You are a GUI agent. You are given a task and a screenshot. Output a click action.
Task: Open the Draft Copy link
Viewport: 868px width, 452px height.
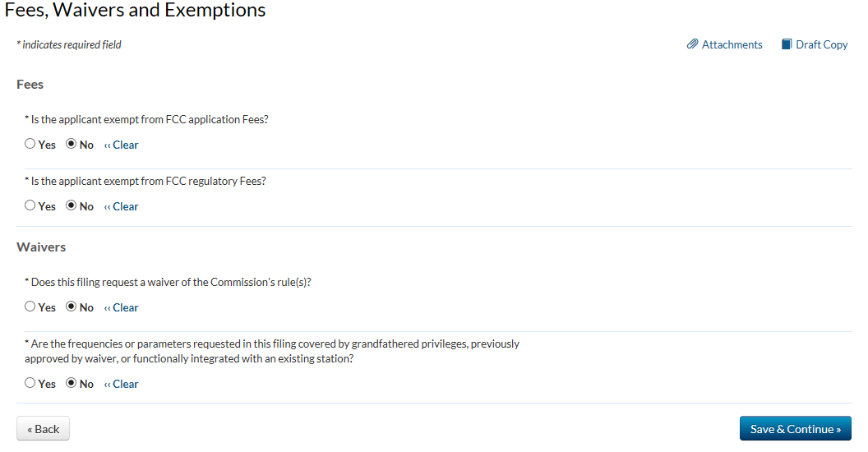821,45
